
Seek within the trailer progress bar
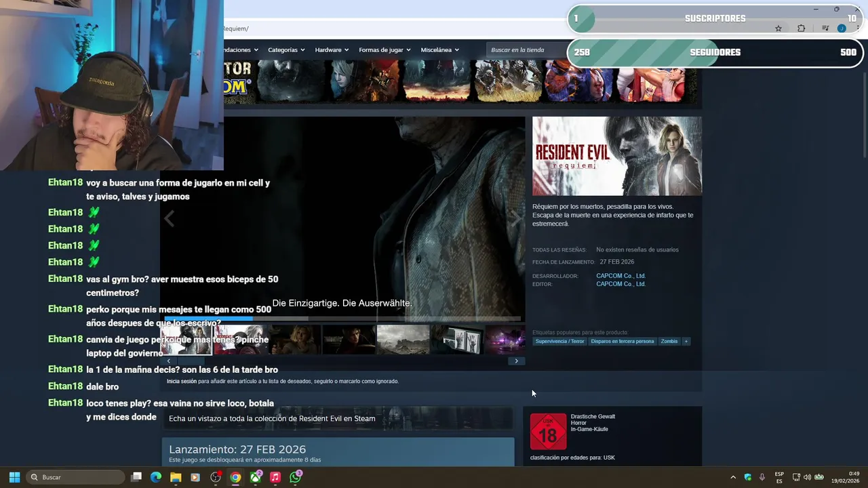342,319
